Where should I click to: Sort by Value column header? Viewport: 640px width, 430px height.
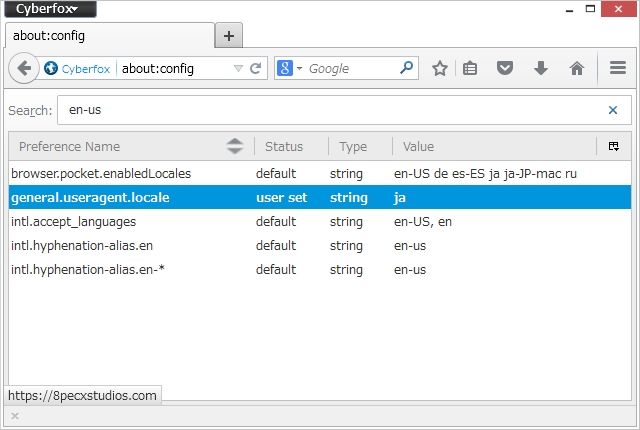[x=494, y=146]
